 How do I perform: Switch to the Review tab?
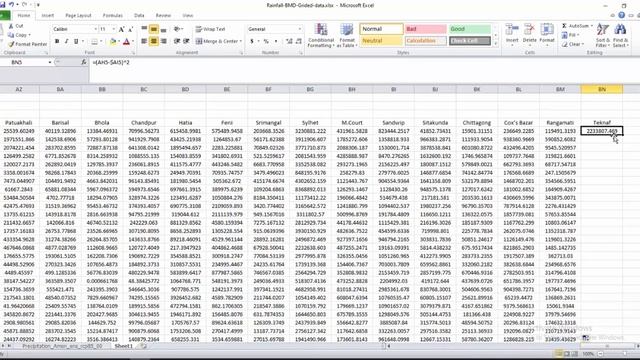pos(163,16)
